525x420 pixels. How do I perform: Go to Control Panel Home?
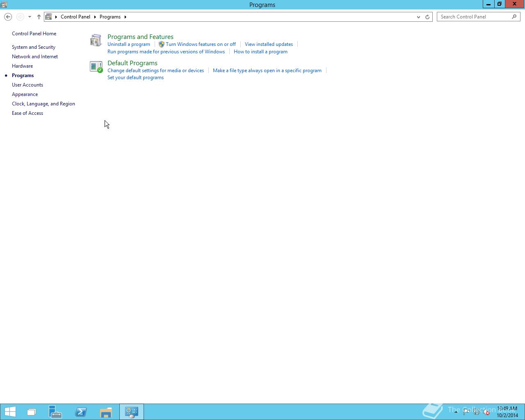click(x=34, y=34)
